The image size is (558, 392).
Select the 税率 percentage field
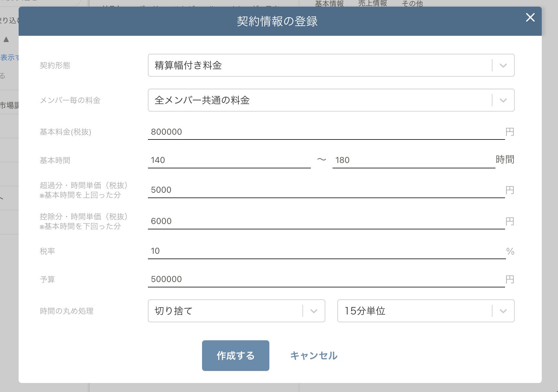[326, 251]
